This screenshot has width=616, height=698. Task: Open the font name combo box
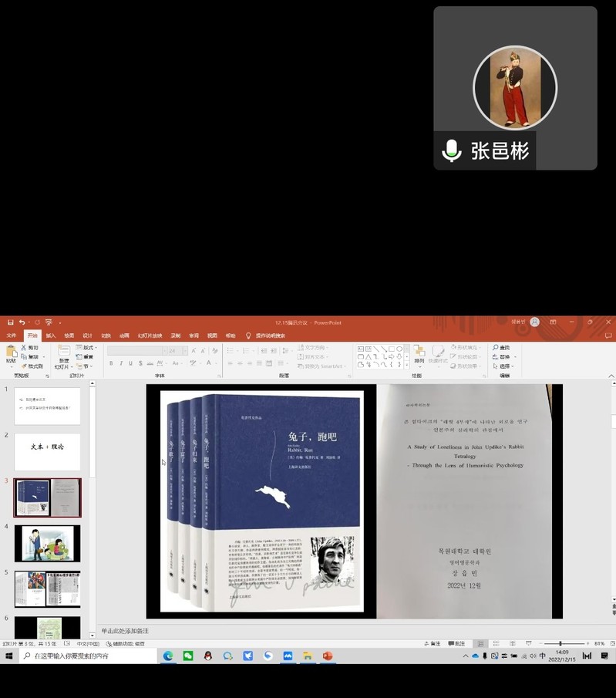click(x=137, y=351)
